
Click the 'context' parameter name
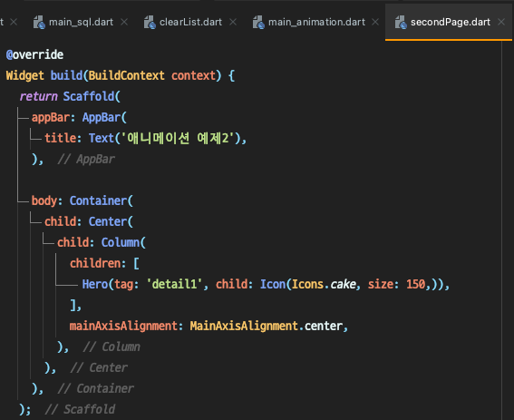pos(194,76)
